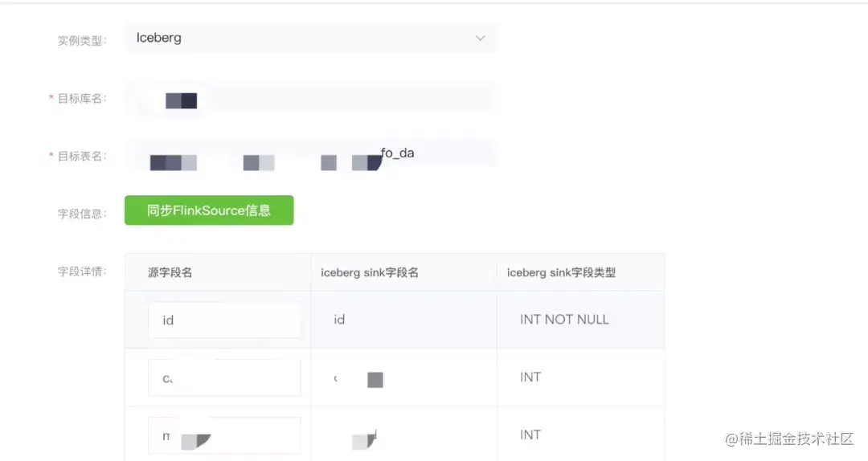Focus the 目标库名 input field

click(310, 99)
